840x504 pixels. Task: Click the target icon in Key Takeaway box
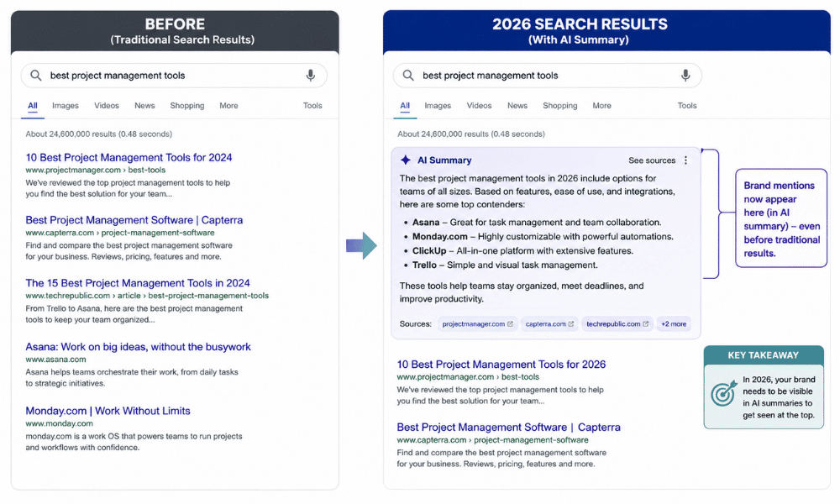click(724, 394)
